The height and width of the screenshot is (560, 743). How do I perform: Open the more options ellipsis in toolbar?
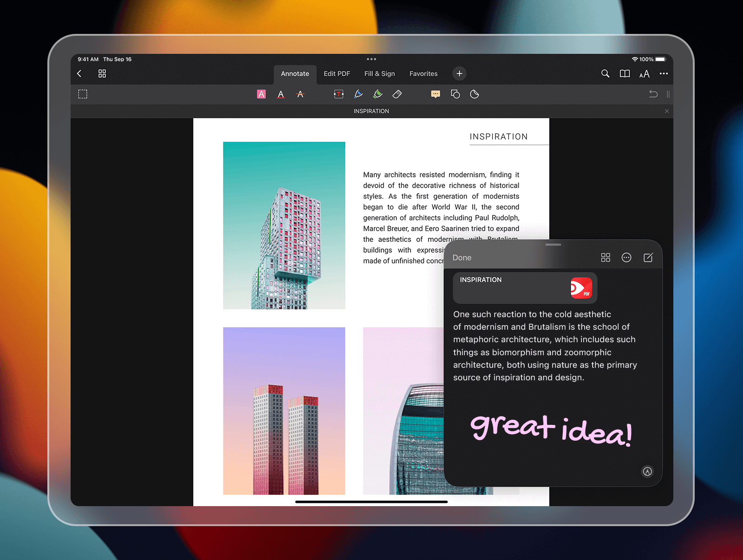664,73
